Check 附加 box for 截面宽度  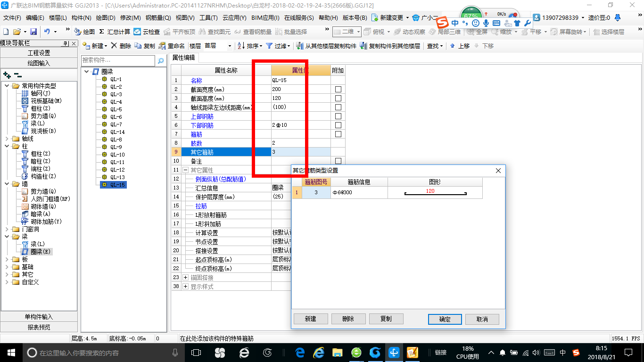(338, 89)
